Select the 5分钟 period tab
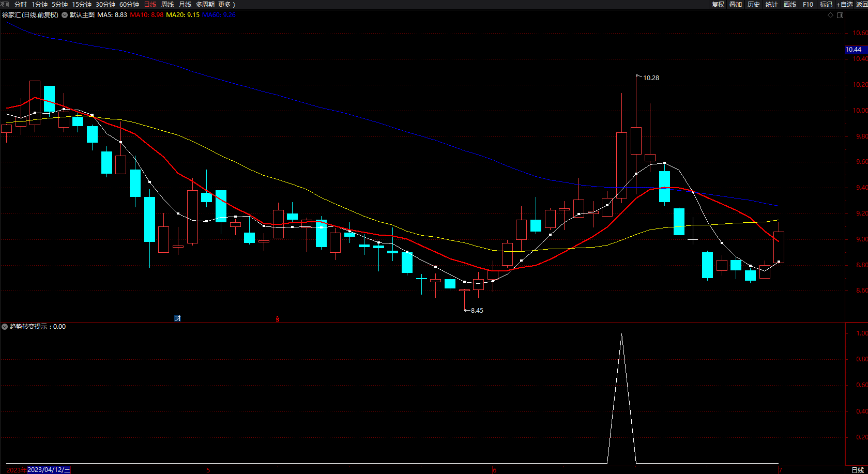 pyautogui.click(x=59, y=4)
